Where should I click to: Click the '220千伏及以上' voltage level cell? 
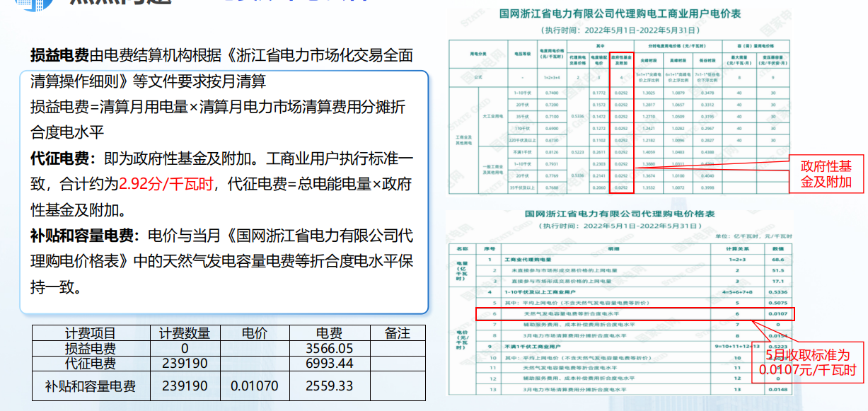523,141
